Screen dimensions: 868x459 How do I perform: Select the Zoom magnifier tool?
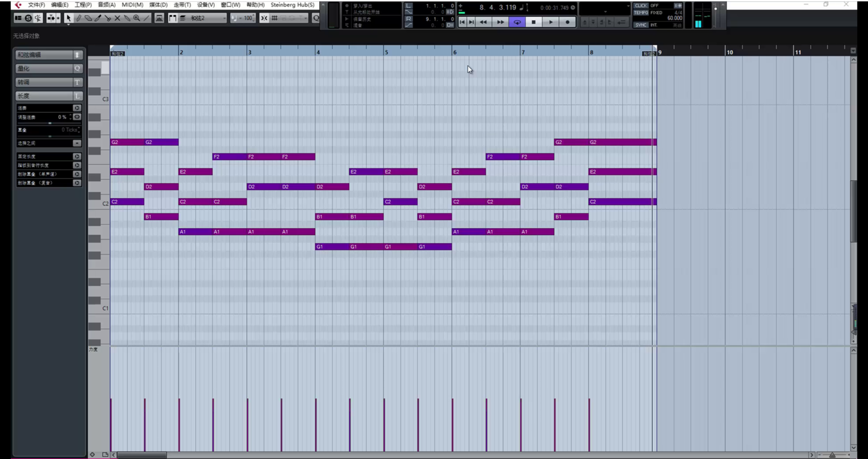pyautogui.click(x=137, y=18)
